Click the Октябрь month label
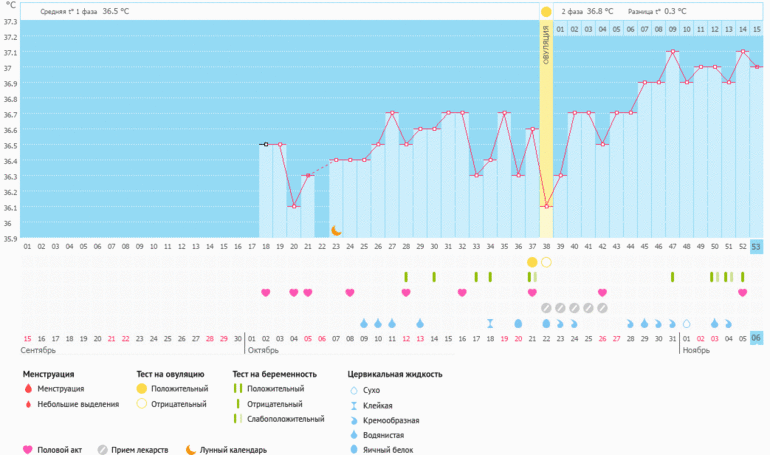770x455 pixels. click(264, 351)
